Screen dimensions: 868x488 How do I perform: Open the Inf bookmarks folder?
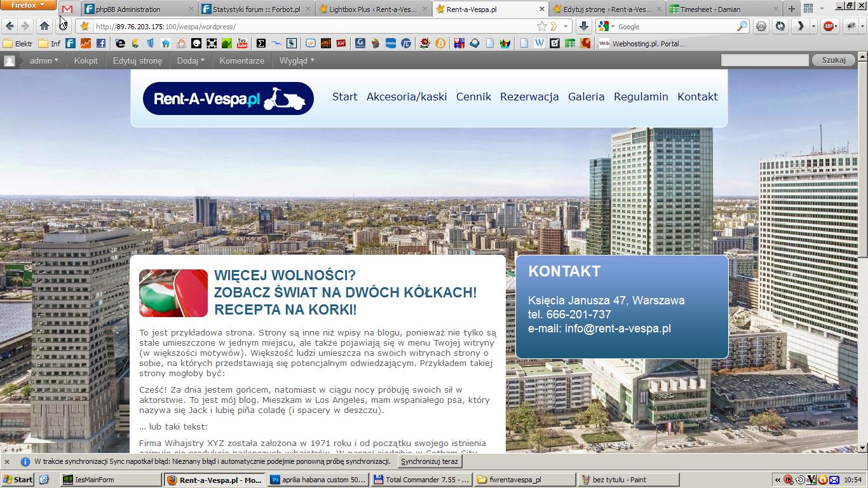(x=50, y=44)
